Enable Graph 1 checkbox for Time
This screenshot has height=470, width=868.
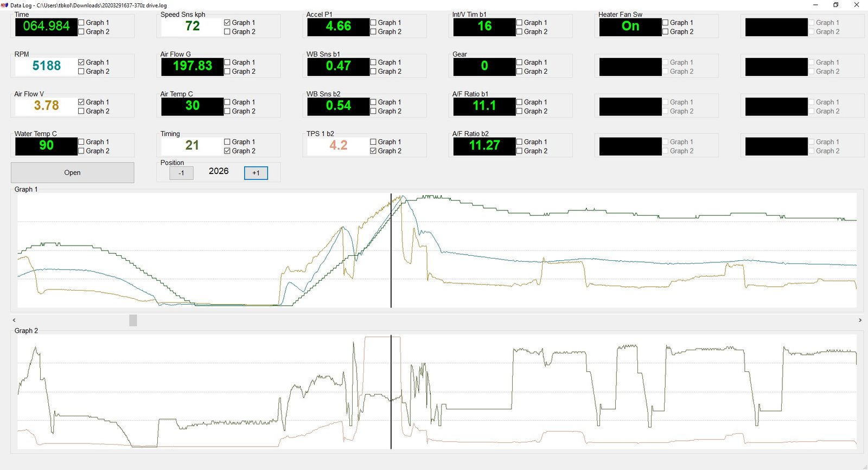(x=81, y=23)
